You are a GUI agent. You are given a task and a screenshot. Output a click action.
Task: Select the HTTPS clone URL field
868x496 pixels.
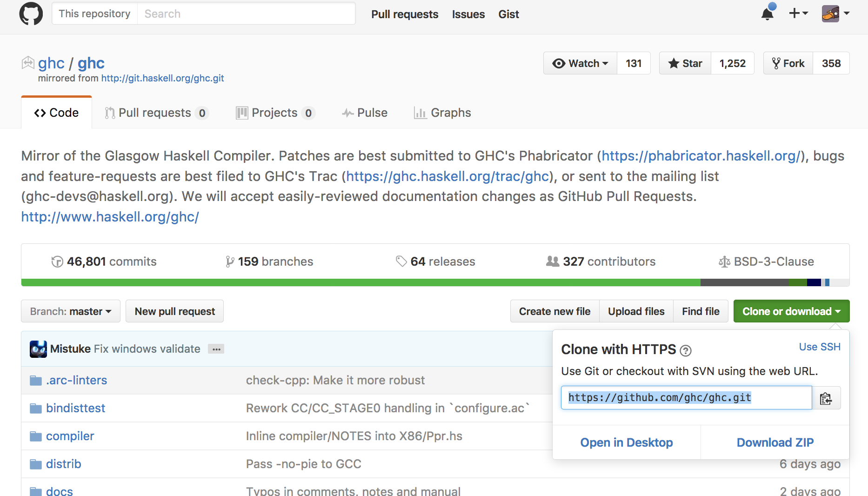click(687, 398)
